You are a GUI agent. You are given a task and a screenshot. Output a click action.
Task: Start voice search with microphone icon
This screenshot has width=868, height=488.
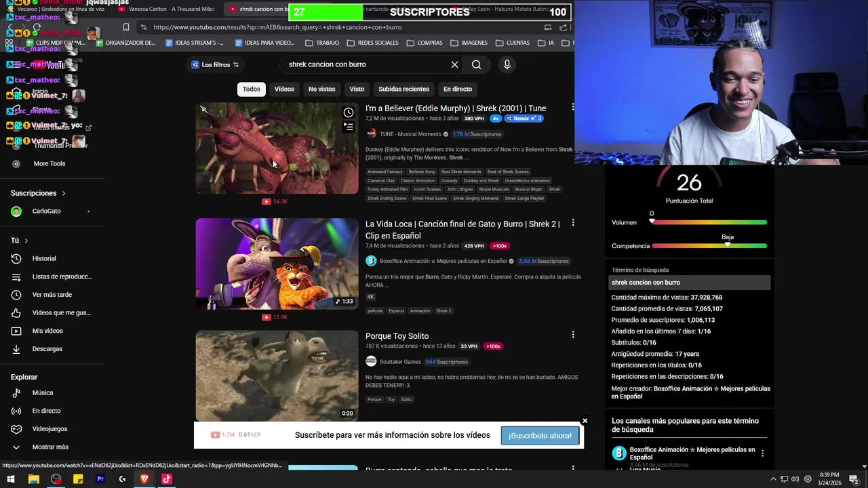click(x=507, y=64)
